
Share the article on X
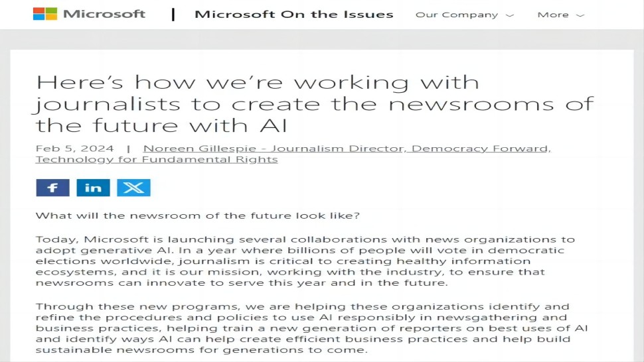click(x=133, y=188)
